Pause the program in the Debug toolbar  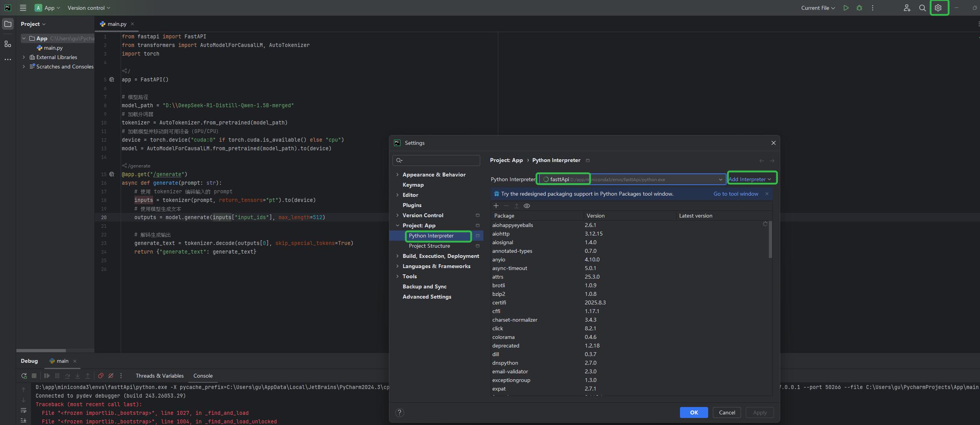coord(57,376)
